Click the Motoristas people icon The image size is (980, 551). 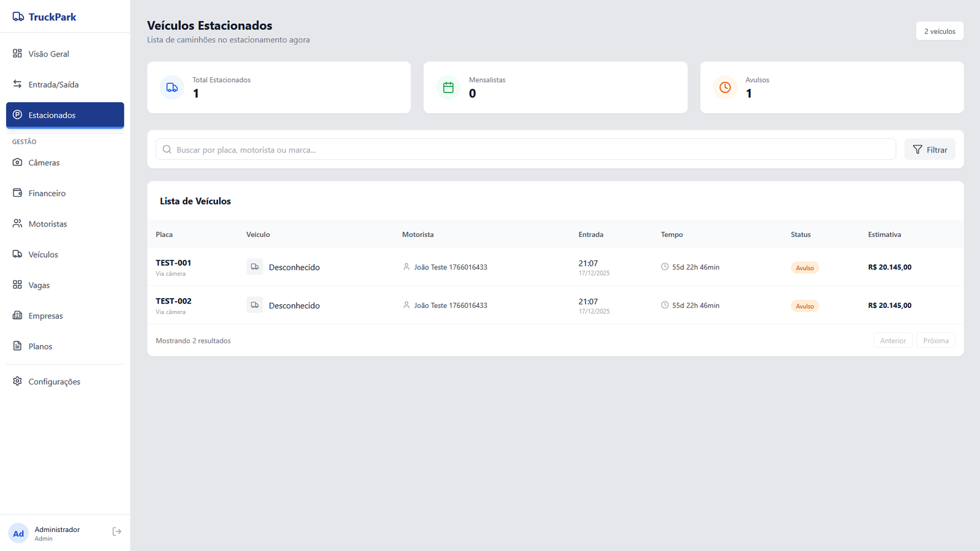click(x=17, y=223)
